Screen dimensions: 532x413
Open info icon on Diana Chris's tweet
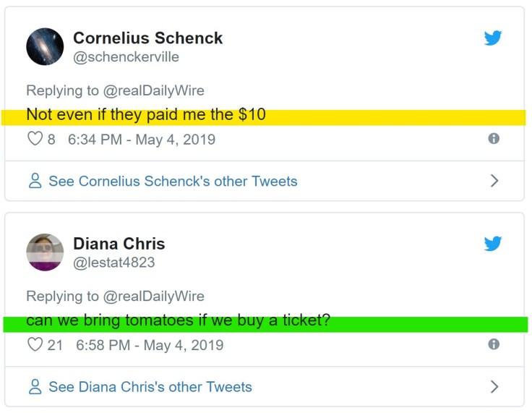(494, 344)
